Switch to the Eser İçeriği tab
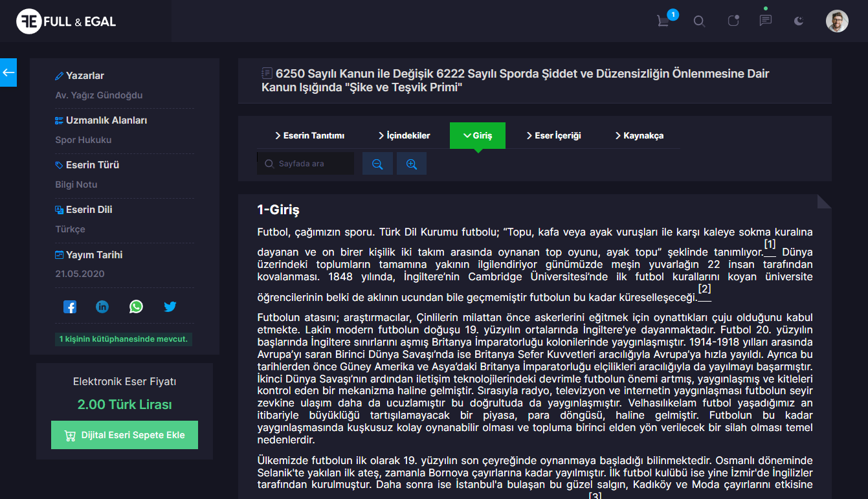Viewport: 868px width, 499px height. point(553,136)
